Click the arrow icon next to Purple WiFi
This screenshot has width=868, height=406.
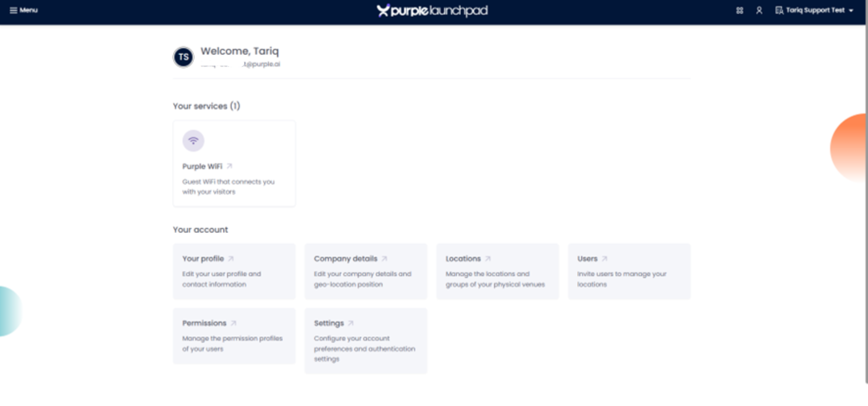point(229,166)
